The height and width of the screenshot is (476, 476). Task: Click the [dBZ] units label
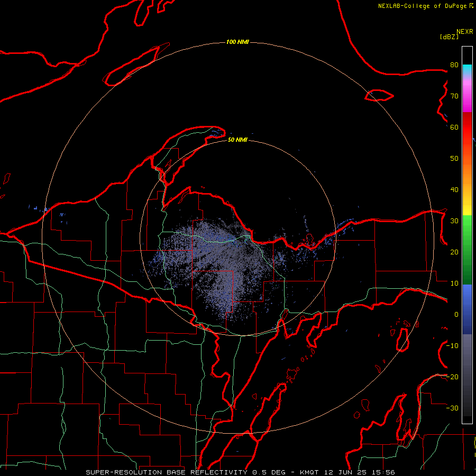(x=449, y=36)
